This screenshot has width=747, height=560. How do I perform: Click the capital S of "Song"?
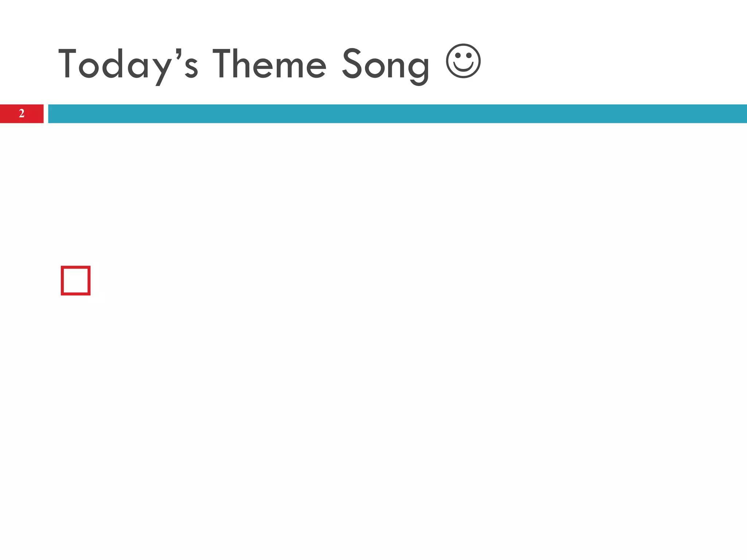click(352, 64)
